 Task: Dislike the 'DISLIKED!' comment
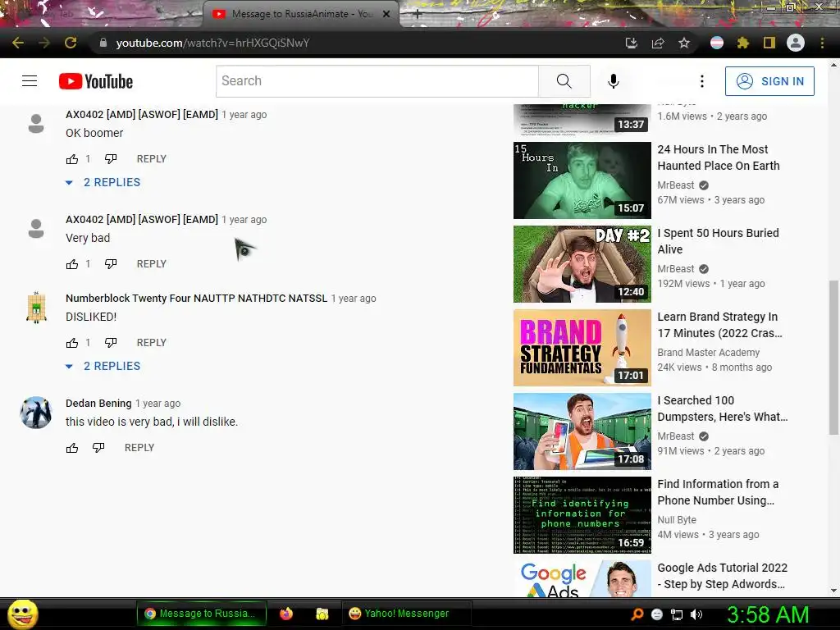tap(111, 343)
